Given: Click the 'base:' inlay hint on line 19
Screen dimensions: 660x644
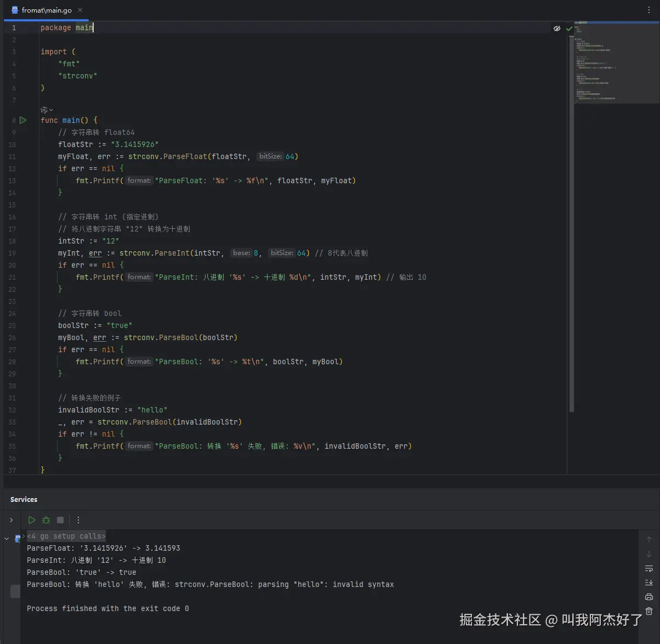Looking at the screenshot, I should [241, 253].
